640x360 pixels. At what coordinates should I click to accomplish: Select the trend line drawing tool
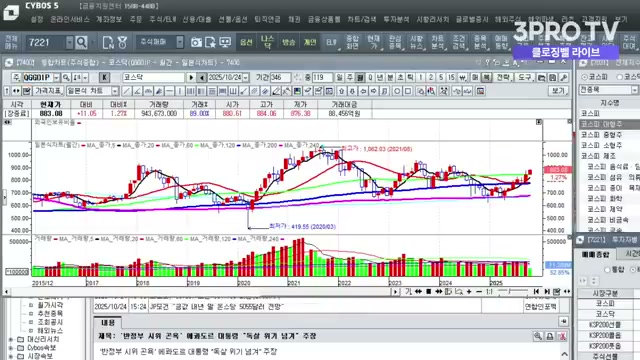[127, 91]
